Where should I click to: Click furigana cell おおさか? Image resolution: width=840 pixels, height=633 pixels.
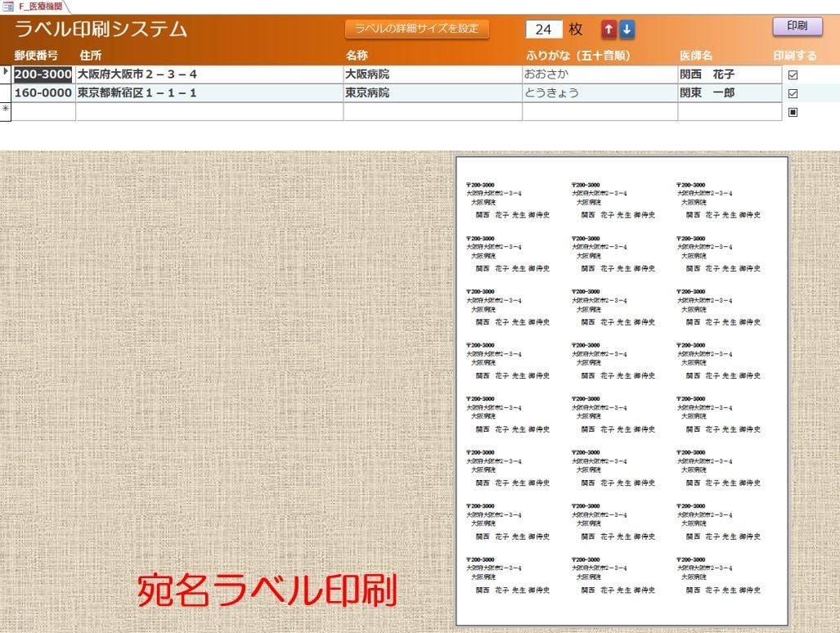pos(600,74)
